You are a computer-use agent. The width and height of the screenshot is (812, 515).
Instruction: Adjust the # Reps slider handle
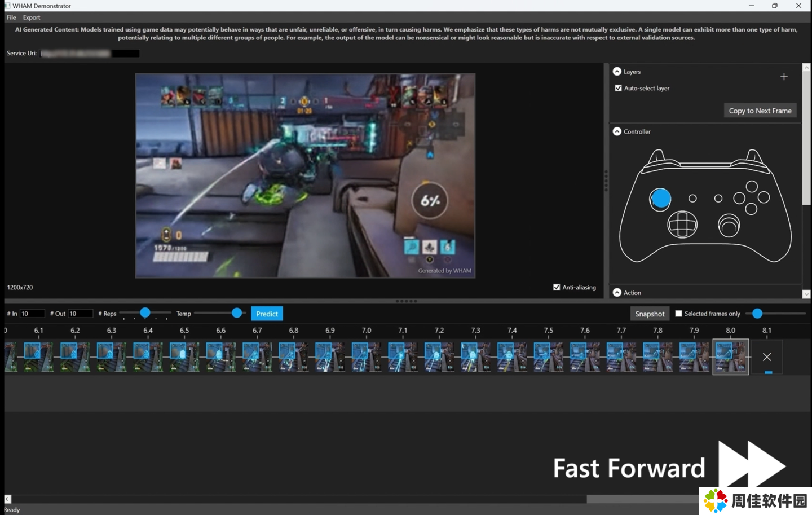[x=145, y=312]
